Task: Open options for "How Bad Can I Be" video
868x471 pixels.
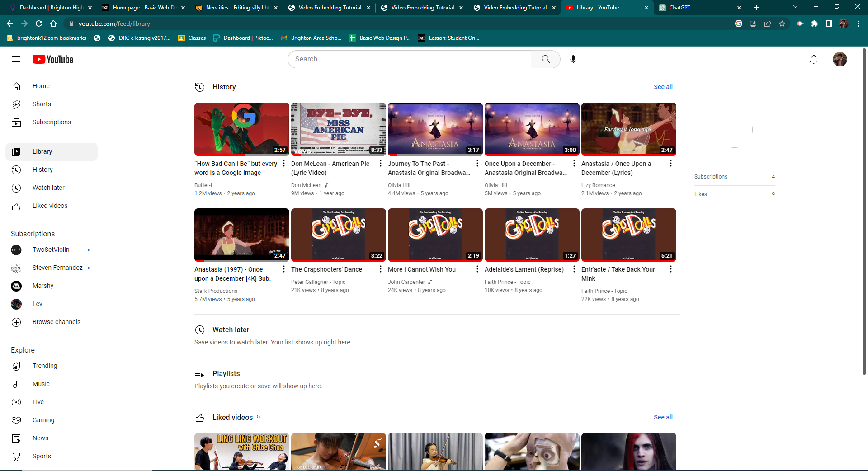Action: tap(284, 164)
